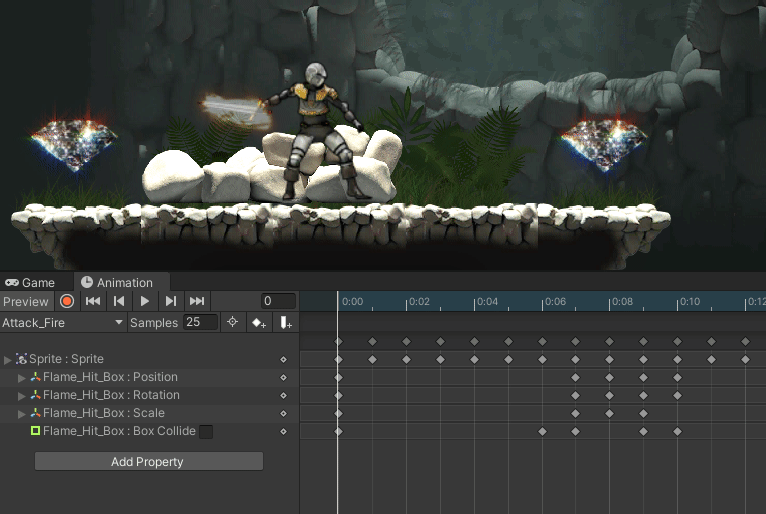Open the Attack_Fire clip dropdown
This screenshot has width=766, height=514.
click(x=63, y=322)
